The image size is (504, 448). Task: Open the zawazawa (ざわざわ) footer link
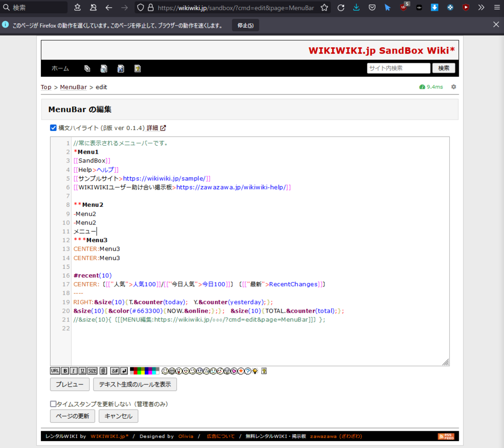336,436
